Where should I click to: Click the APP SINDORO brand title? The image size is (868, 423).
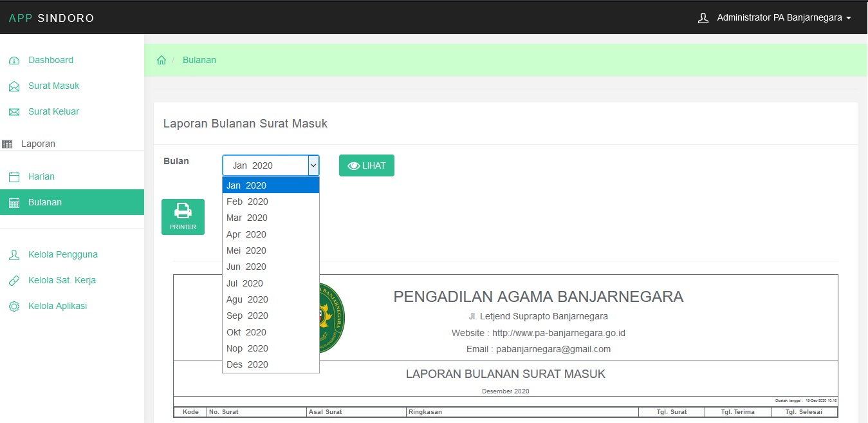coord(51,18)
